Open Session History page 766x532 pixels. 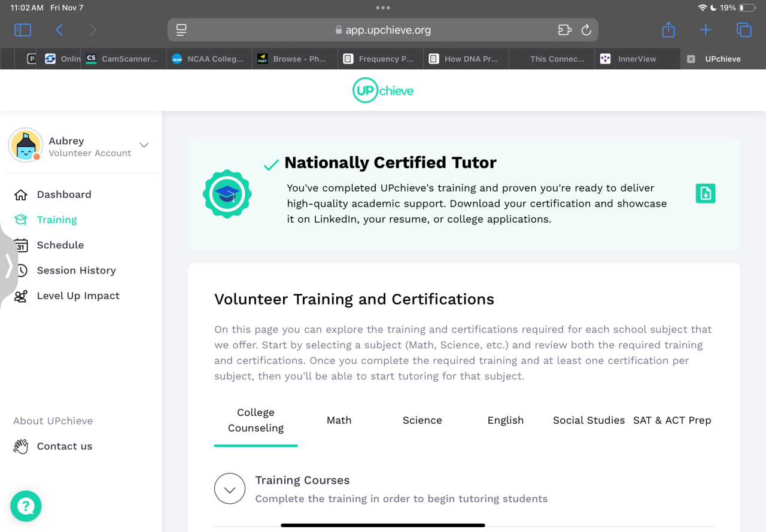tap(76, 270)
